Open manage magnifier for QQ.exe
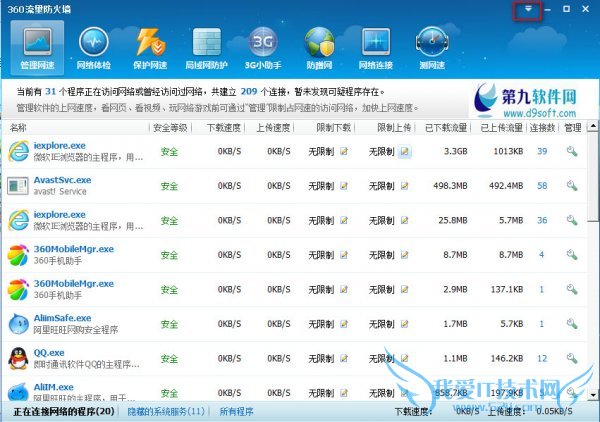 point(572,358)
